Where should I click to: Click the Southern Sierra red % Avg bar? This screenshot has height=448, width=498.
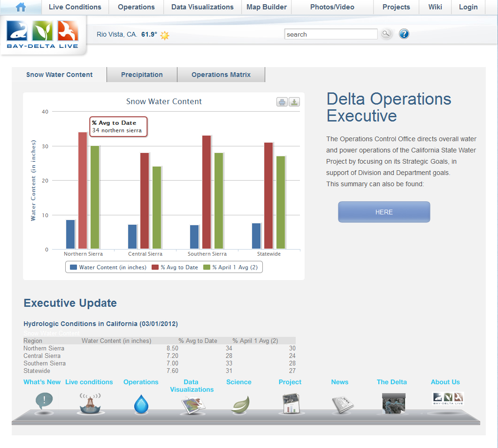pyautogui.click(x=207, y=192)
